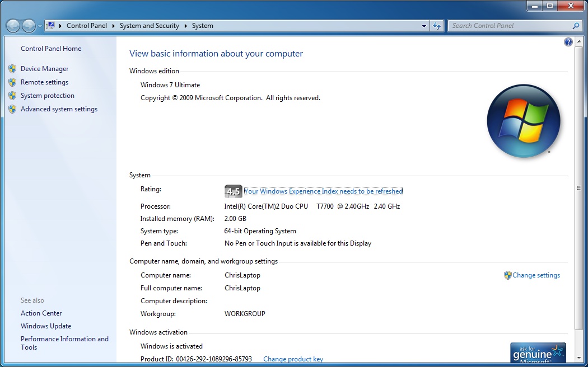
Task: Open Help with the question mark icon
Action: click(x=568, y=42)
